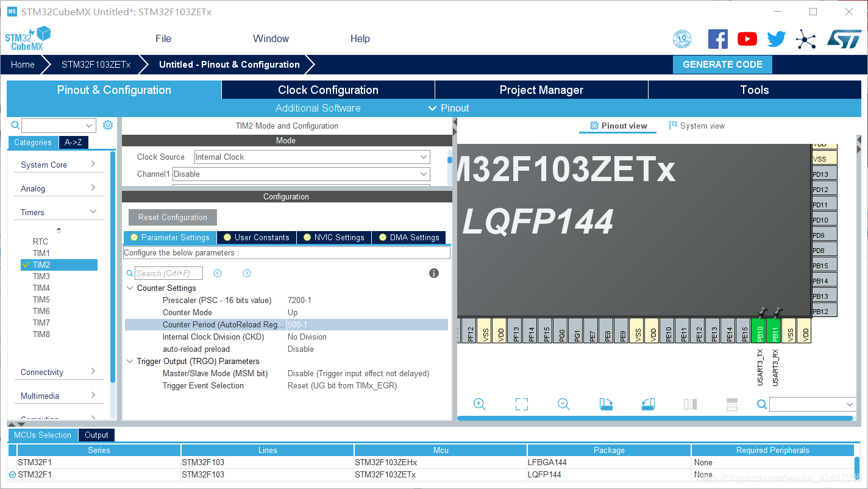Open the Clock Configuration tab
Screen dimensions: 868x489
(328, 90)
